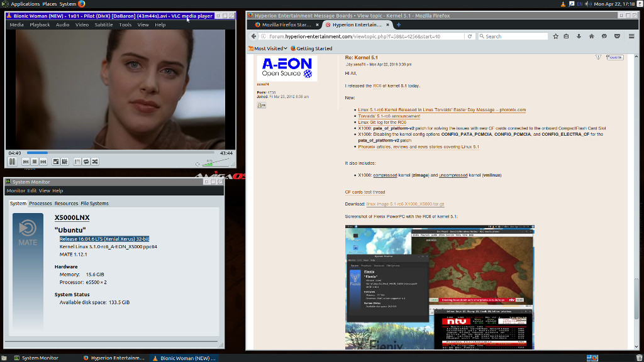Open the View menu in VLC

pos(143,25)
